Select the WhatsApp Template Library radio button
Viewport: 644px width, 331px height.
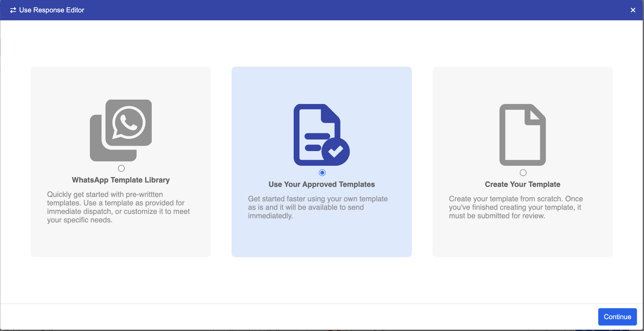[121, 168]
